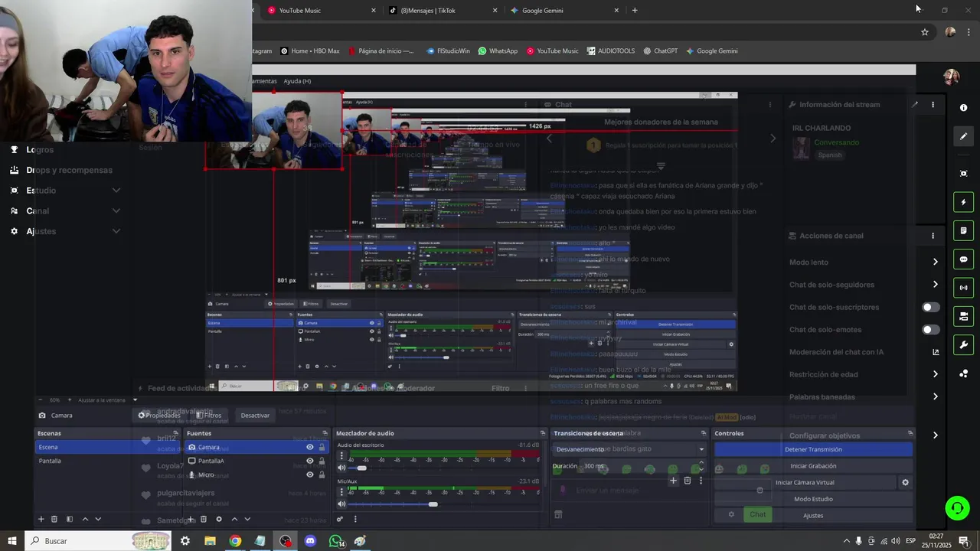Viewport: 980px width, 551px height.
Task: Mute Audio del escritorio speaker icon
Action: (x=341, y=468)
